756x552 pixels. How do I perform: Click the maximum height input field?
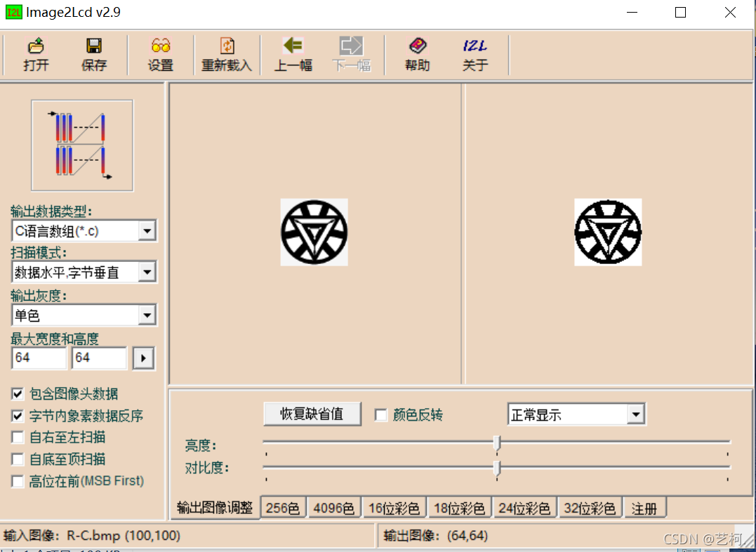[x=99, y=358]
